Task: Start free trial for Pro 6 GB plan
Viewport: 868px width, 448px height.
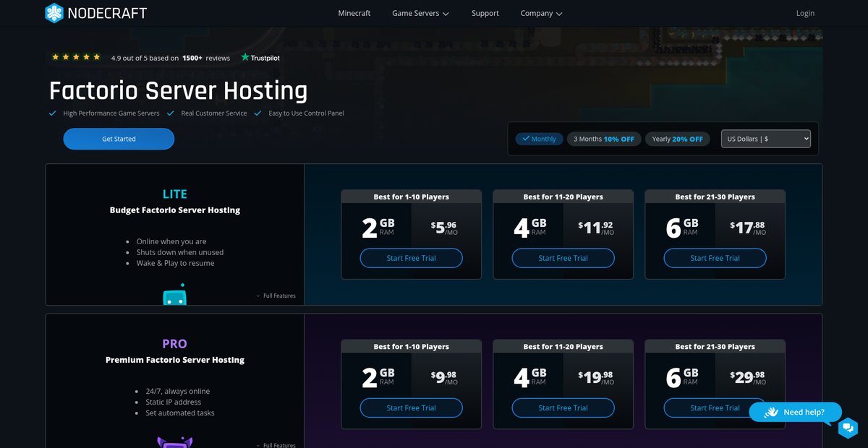Action: pyautogui.click(x=715, y=408)
